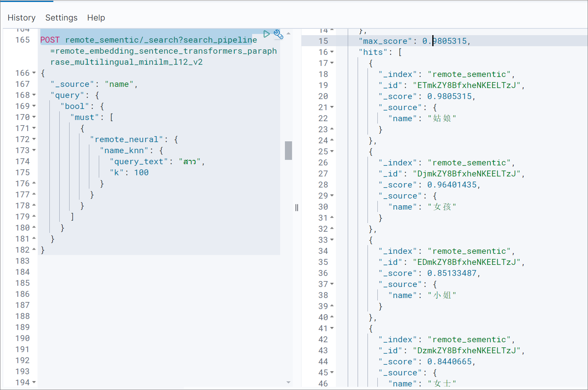Click the _id "DzmkZY8BfxheNKEELTzJ" value
Viewport: 588px width, 390px height.
[x=467, y=351]
